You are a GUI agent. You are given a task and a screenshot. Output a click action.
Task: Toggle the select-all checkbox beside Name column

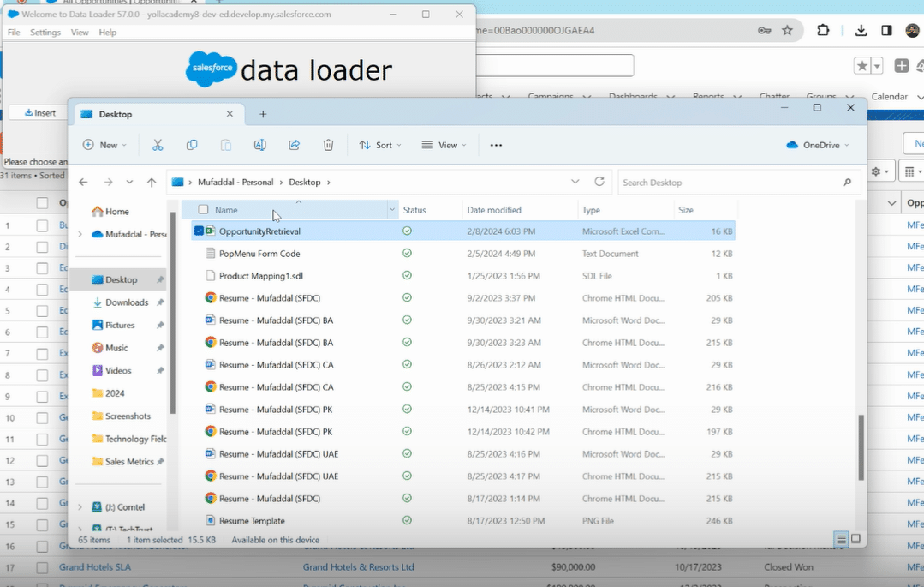[x=203, y=209]
